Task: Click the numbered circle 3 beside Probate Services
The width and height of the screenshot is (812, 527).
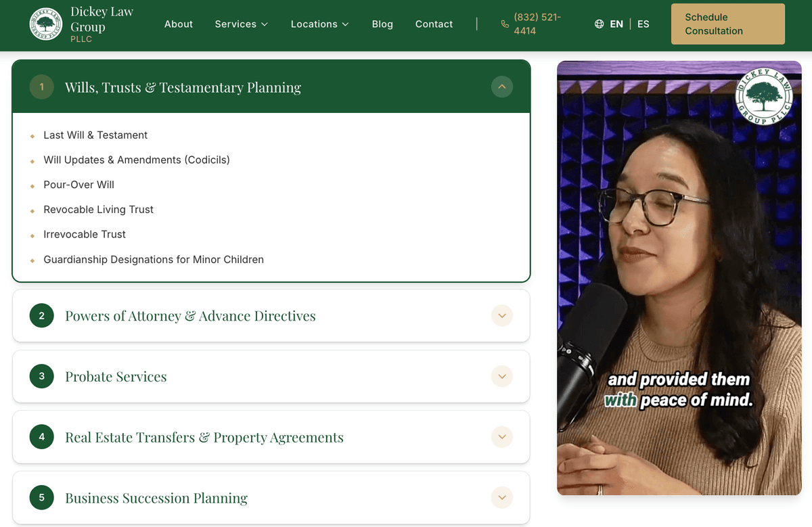Action: (41, 376)
